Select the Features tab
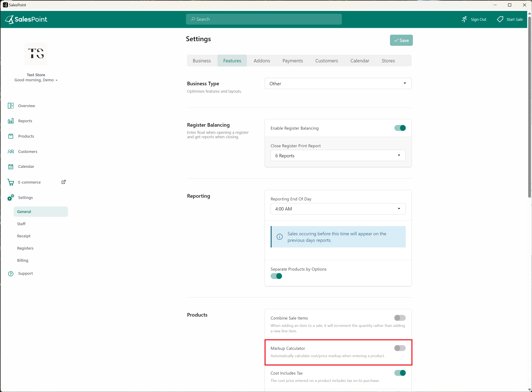Viewport: 532px width, 392px height. click(x=232, y=61)
